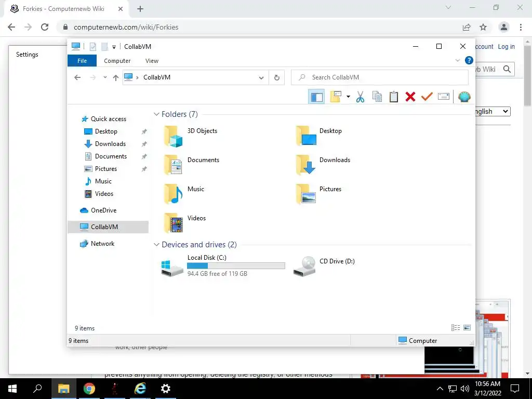The height and width of the screenshot is (399, 532).
Task: Open the Windows Start menu
Action: point(12,389)
